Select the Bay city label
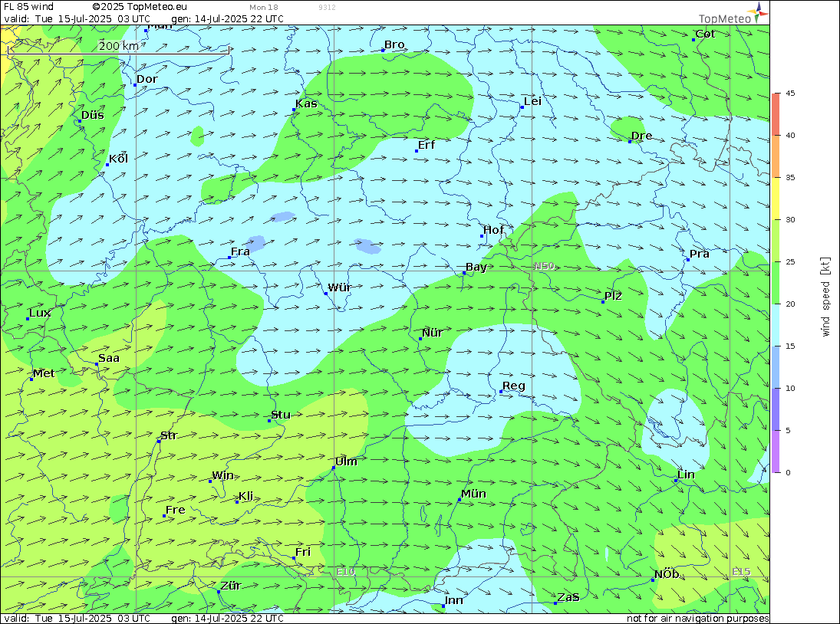 click(476, 267)
